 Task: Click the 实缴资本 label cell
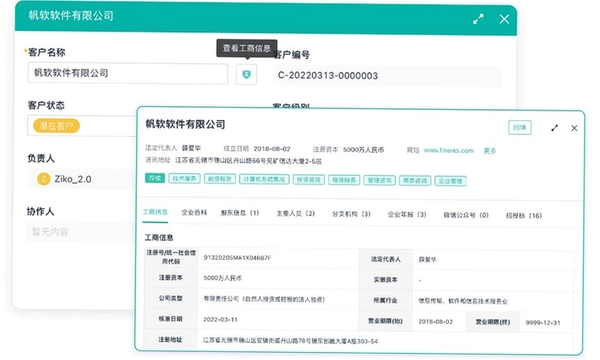coord(385,280)
